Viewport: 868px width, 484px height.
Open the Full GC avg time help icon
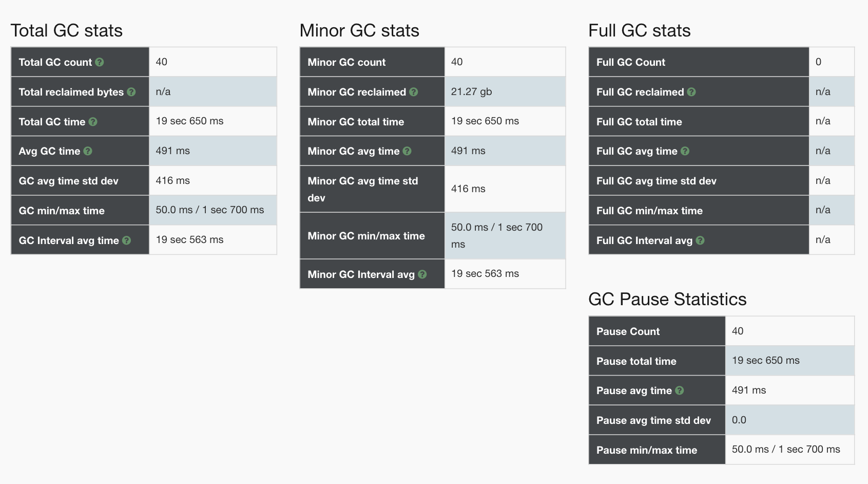[x=685, y=151]
